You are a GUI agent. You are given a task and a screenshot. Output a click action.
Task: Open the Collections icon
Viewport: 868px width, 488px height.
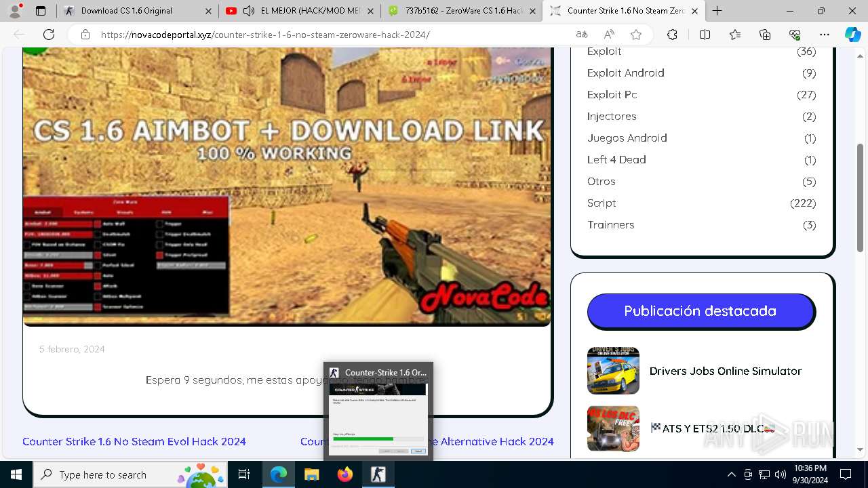click(x=765, y=35)
